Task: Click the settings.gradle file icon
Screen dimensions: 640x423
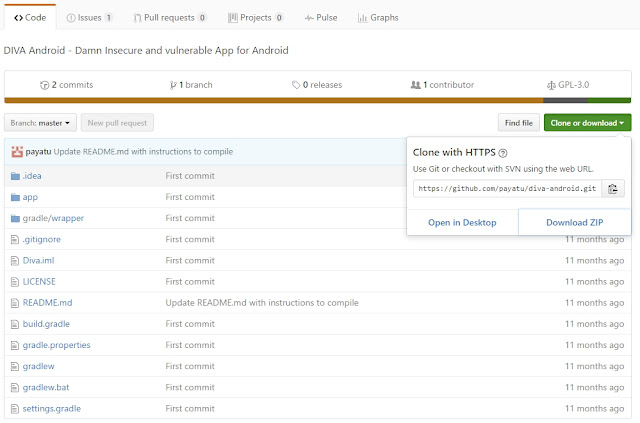Action: tap(15, 409)
